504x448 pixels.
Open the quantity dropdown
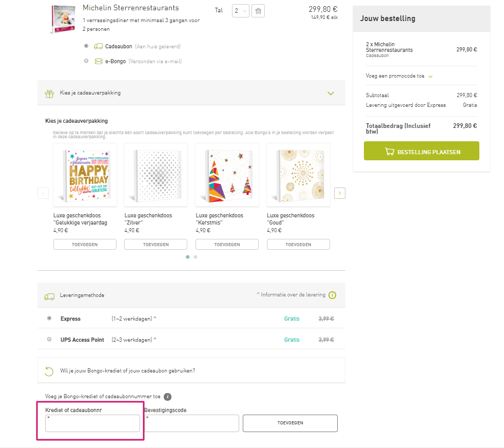[x=240, y=11]
